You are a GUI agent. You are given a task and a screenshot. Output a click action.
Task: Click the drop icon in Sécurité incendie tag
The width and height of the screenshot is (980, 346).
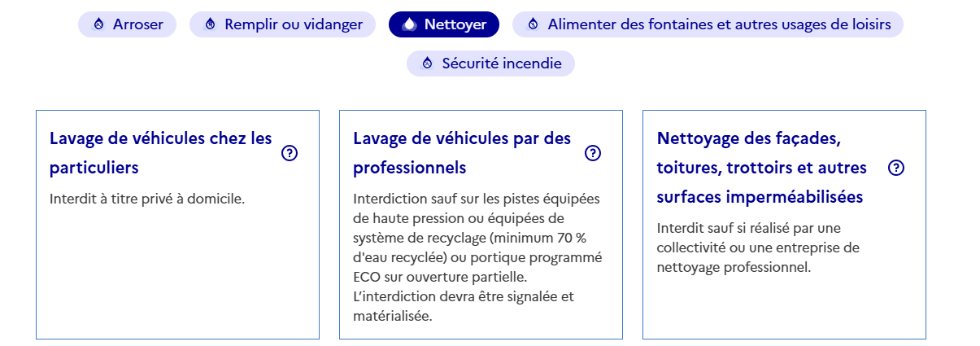(x=428, y=63)
